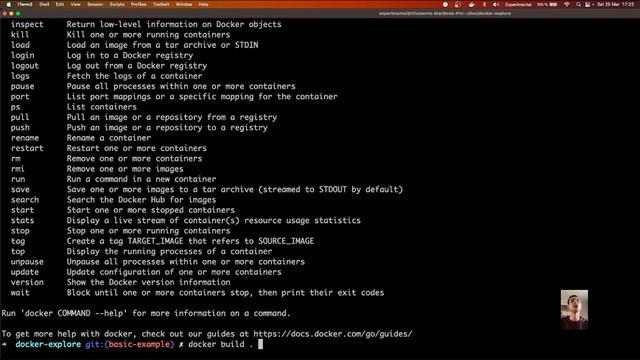Screen dimensions: 640x360
Task: Open the Help menu
Action: (203, 4)
